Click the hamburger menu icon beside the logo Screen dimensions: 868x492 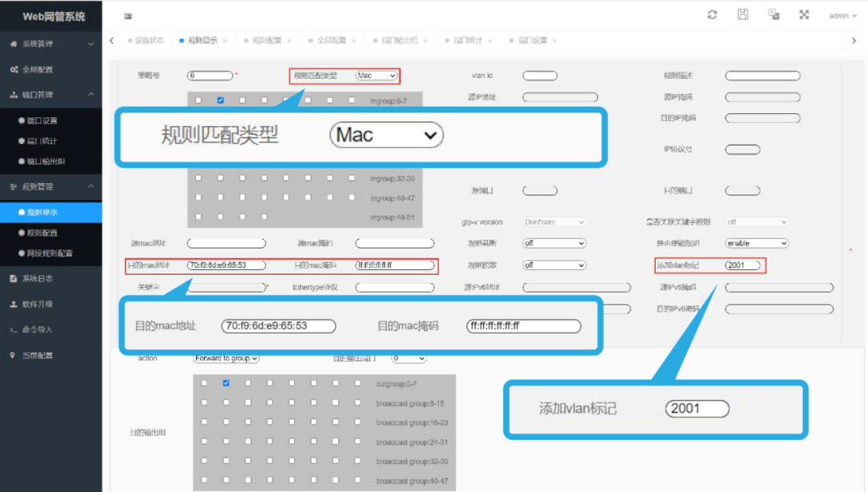point(127,14)
